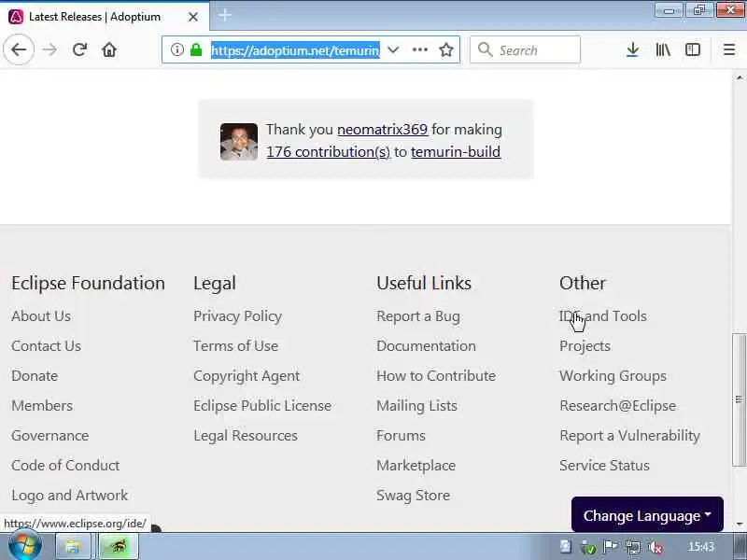This screenshot has height=560, width=747.
Task: Toggle the sidebar view
Action: point(693,49)
